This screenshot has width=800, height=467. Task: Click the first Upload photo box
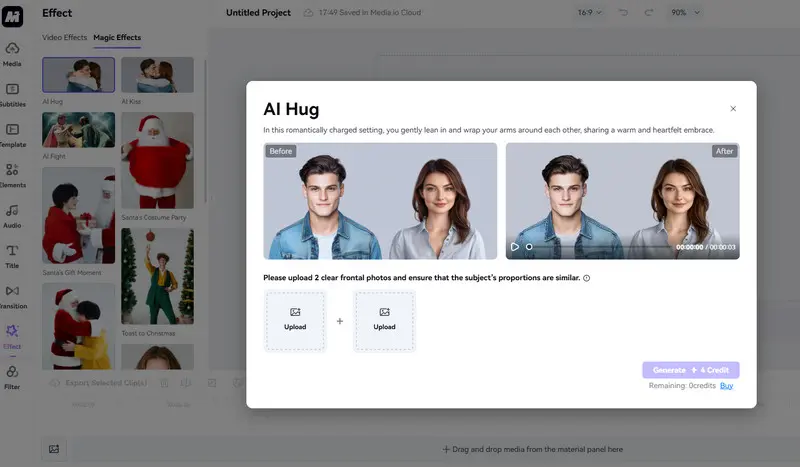[295, 320]
